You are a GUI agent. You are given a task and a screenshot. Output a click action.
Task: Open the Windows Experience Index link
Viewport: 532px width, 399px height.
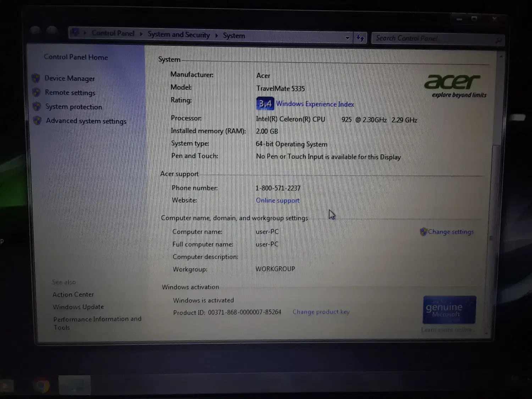click(315, 104)
